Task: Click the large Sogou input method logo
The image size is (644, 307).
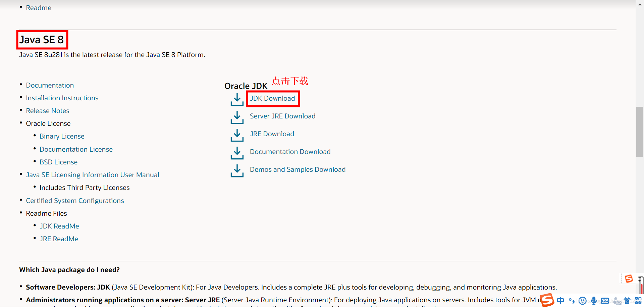Action: [547, 300]
